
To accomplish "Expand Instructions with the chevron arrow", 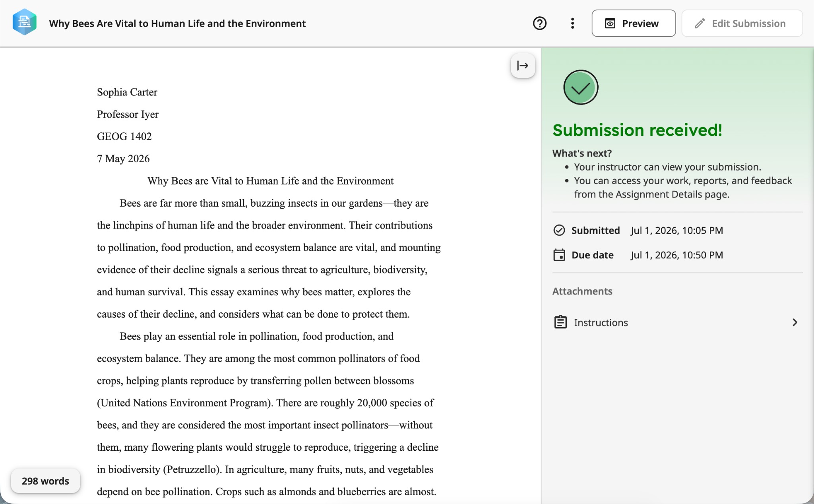I will [795, 322].
